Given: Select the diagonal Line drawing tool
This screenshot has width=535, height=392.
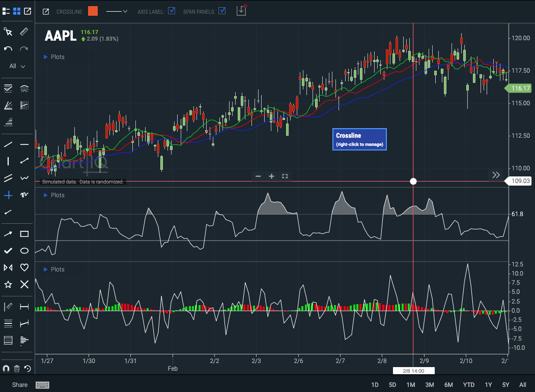Looking at the screenshot, I should click(8, 144).
